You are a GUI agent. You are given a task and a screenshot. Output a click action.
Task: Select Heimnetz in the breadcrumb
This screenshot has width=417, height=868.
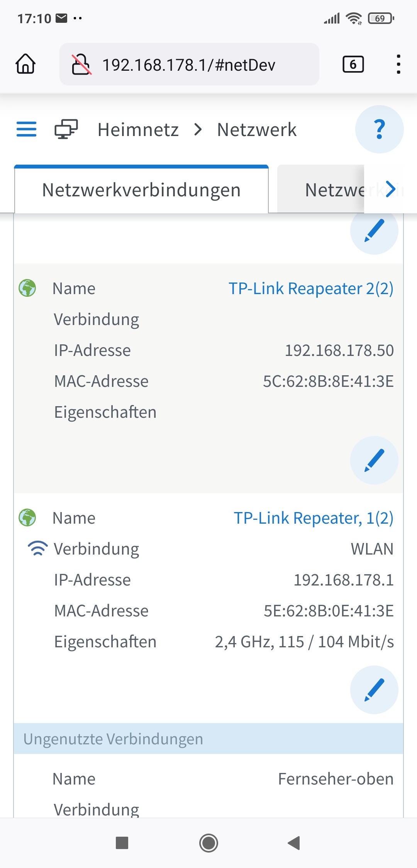pyautogui.click(x=138, y=129)
